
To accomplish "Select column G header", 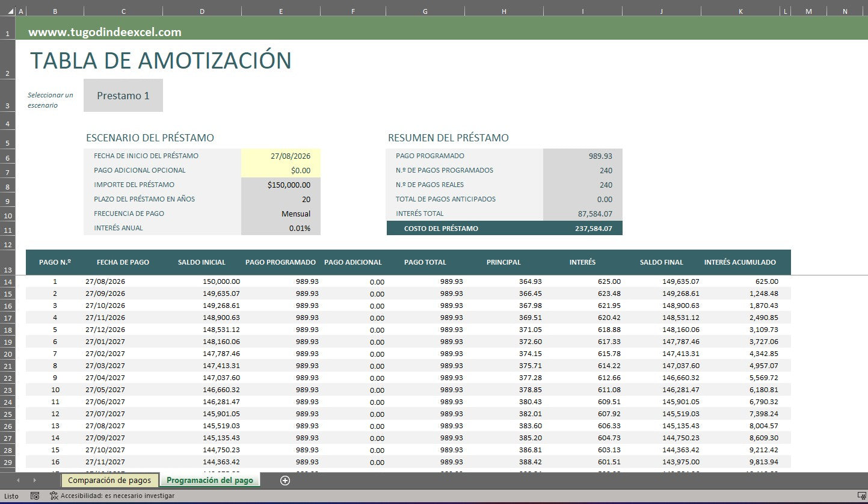I will click(425, 11).
